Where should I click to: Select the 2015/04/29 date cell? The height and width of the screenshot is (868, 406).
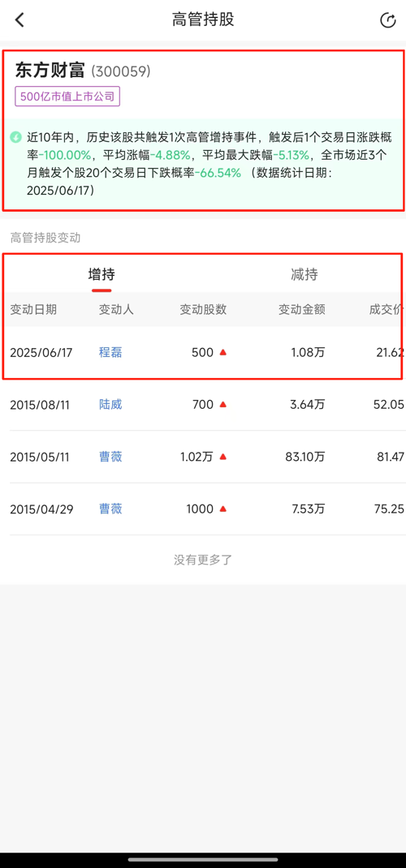[x=40, y=509]
